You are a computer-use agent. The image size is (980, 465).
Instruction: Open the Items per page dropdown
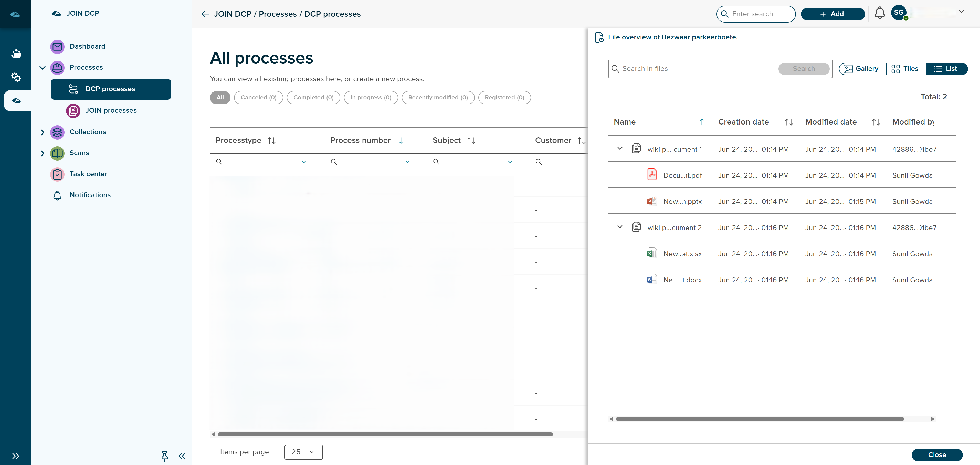(x=303, y=452)
